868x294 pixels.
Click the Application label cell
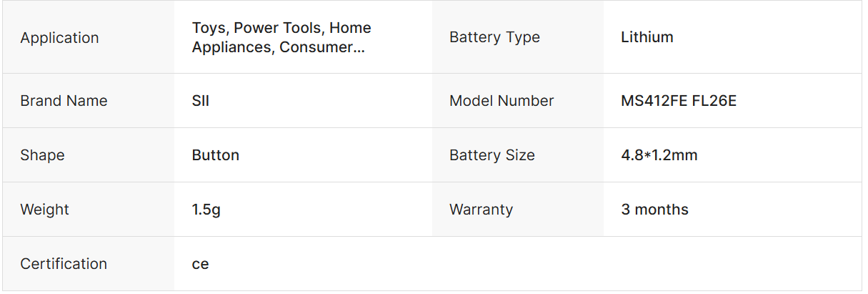point(59,38)
